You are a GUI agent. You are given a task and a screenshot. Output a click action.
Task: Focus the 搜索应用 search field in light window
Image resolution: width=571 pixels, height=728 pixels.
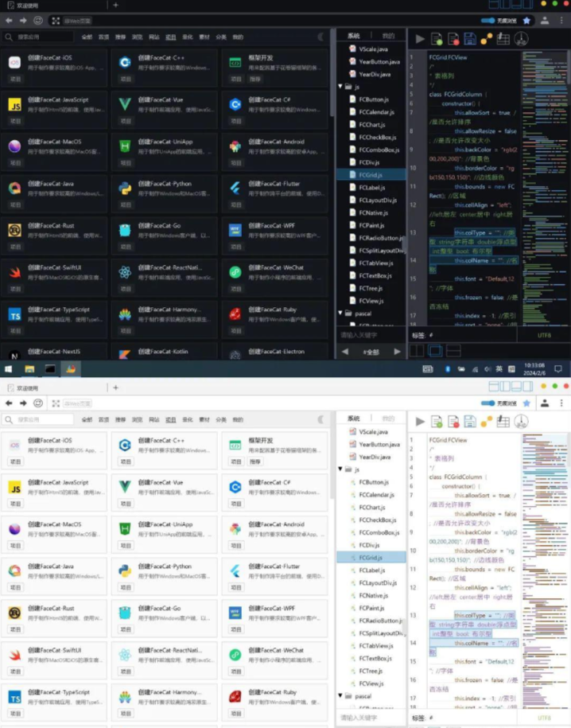click(x=38, y=420)
